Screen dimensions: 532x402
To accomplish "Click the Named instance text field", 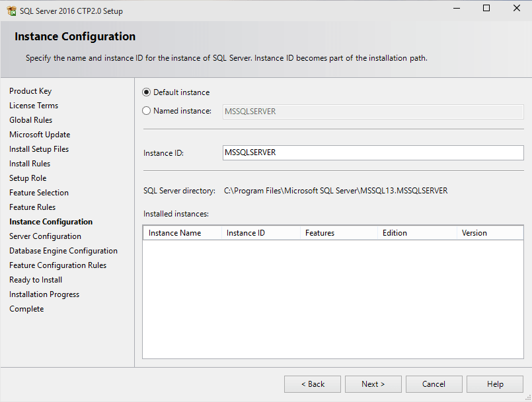I will 373,112.
